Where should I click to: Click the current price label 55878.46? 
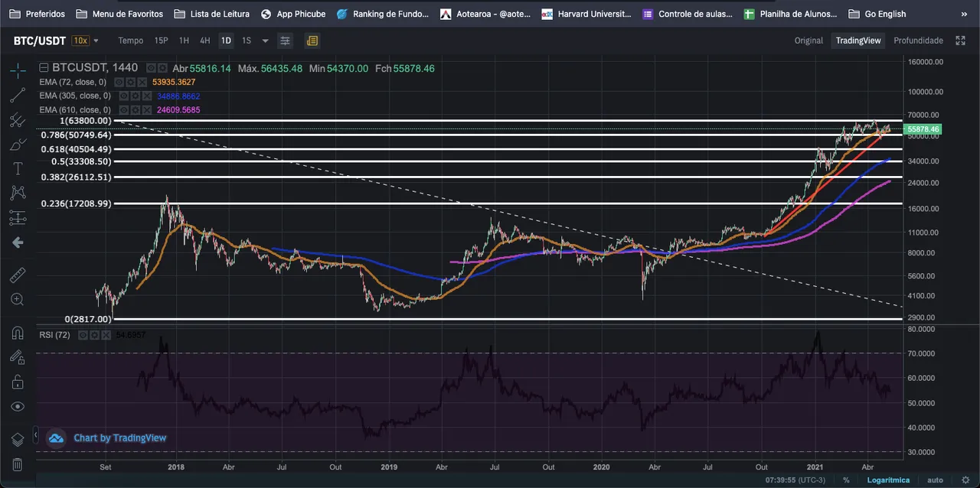pyautogui.click(x=922, y=129)
